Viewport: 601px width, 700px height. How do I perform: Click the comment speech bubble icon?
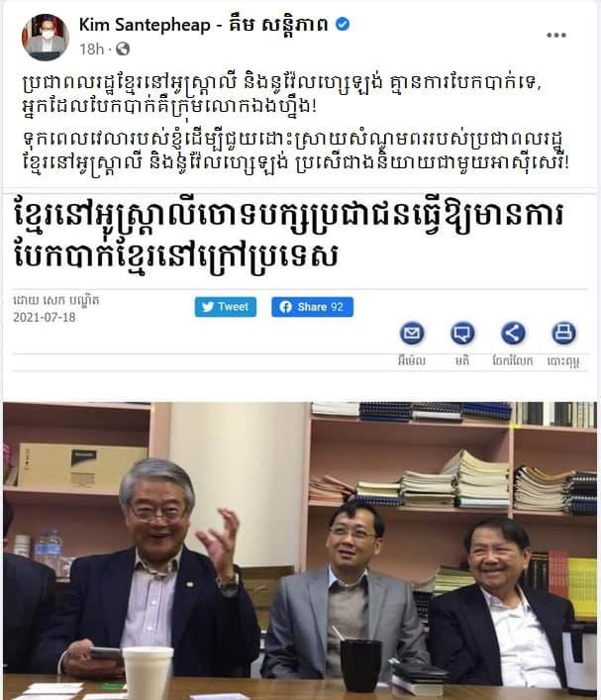coord(462,333)
